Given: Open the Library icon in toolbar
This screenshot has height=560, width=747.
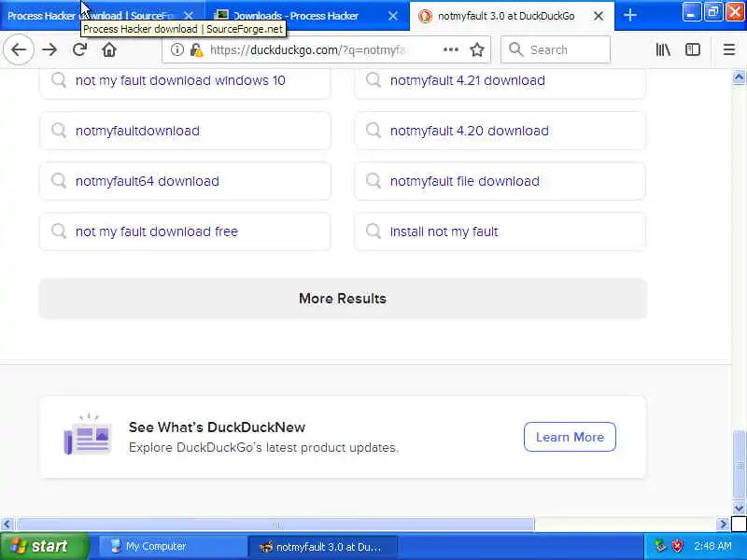Looking at the screenshot, I should pos(663,49).
